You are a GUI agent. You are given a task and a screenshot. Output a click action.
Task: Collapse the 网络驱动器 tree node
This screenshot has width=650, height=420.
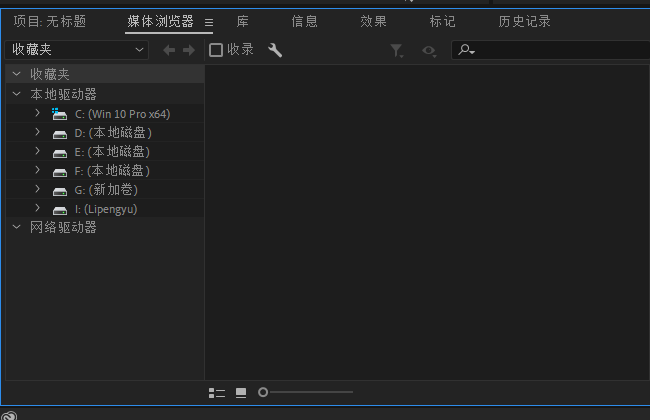pyautogui.click(x=16, y=227)
